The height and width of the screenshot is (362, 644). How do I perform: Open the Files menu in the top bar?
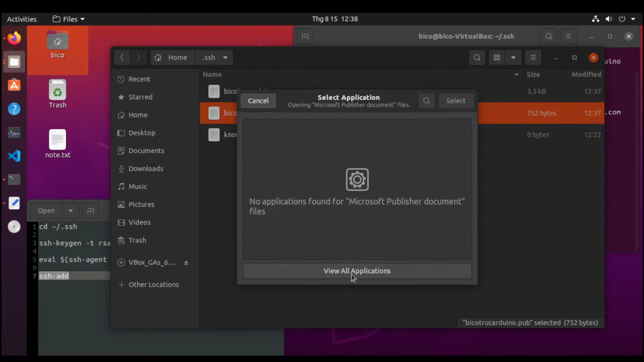pyautogui.click(x=68, y=19)
